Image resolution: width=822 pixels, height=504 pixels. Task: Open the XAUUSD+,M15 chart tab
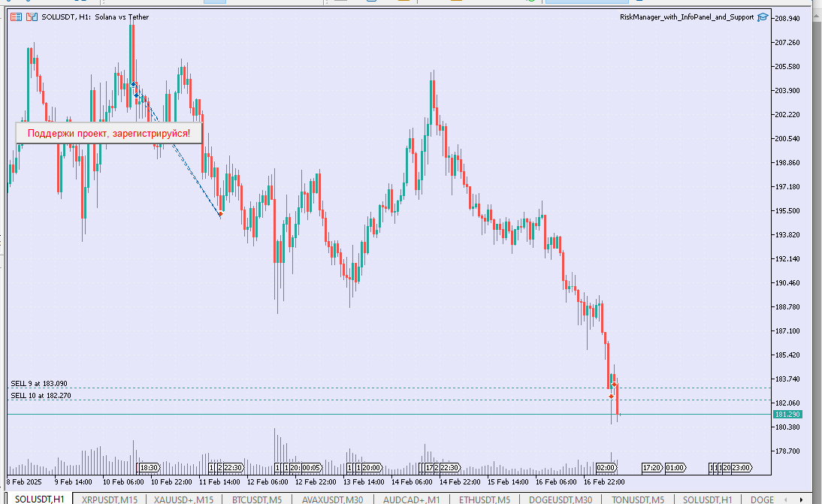tap(183, 499)
